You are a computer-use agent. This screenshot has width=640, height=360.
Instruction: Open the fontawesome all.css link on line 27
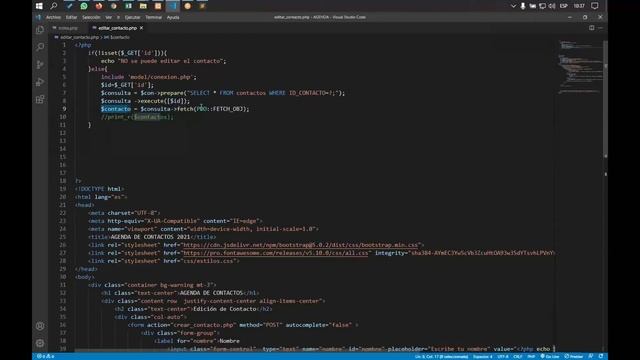click(x=276, y=253)
